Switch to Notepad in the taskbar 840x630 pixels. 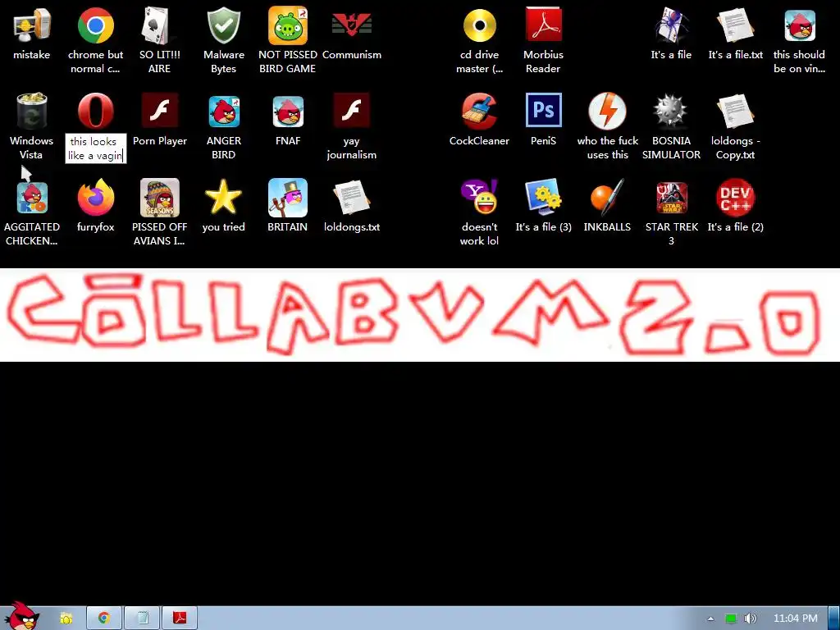[x=142, y=619]
